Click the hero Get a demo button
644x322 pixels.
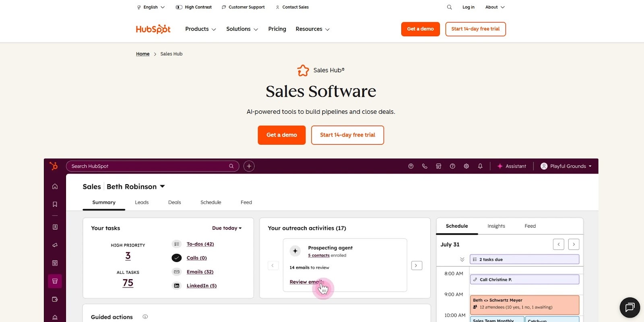pos(282,135)
